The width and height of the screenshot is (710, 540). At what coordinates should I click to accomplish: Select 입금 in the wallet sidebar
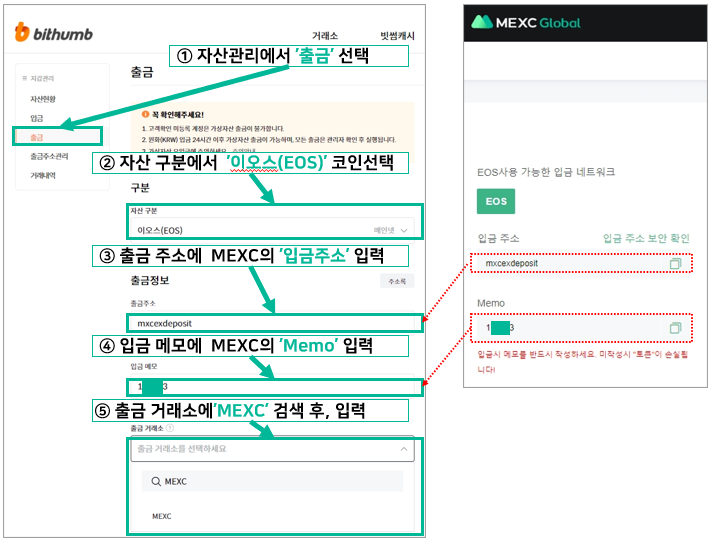[37, 118]
